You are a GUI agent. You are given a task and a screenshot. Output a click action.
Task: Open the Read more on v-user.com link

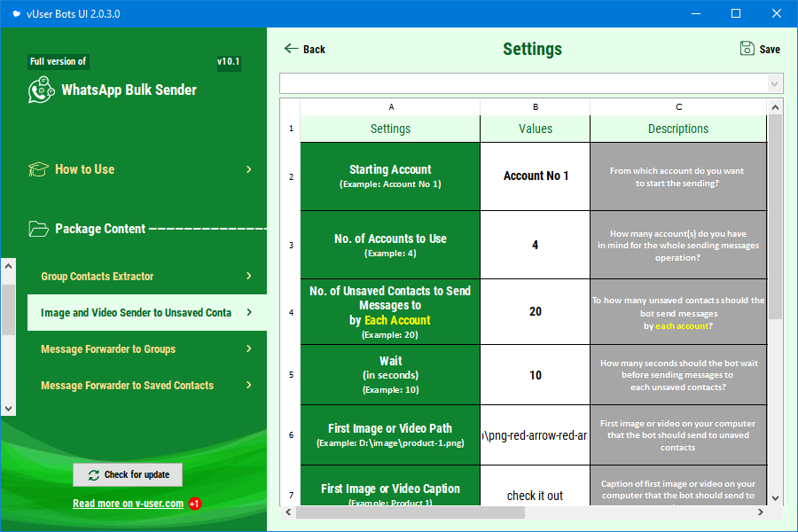[x=128, y=504]
